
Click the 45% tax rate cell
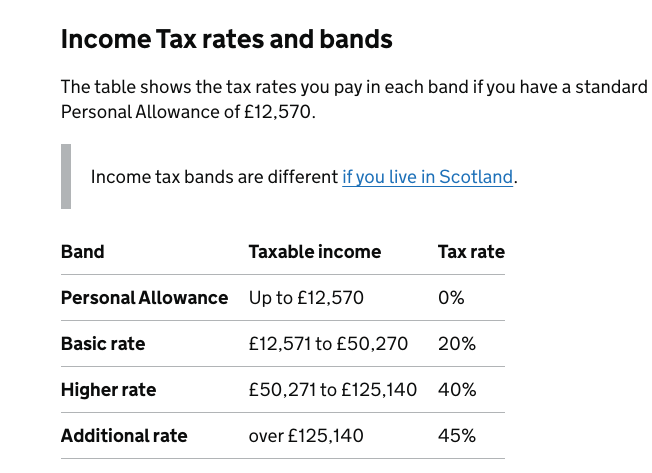[456, 436]
